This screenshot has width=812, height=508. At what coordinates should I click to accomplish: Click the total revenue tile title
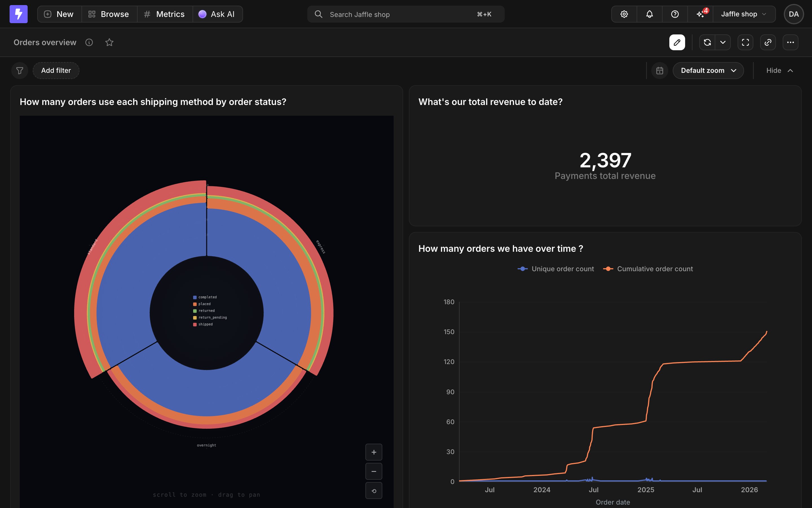coord(490,102)
